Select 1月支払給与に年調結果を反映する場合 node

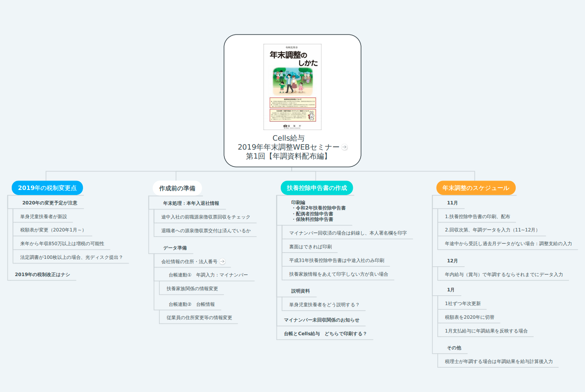486,331
